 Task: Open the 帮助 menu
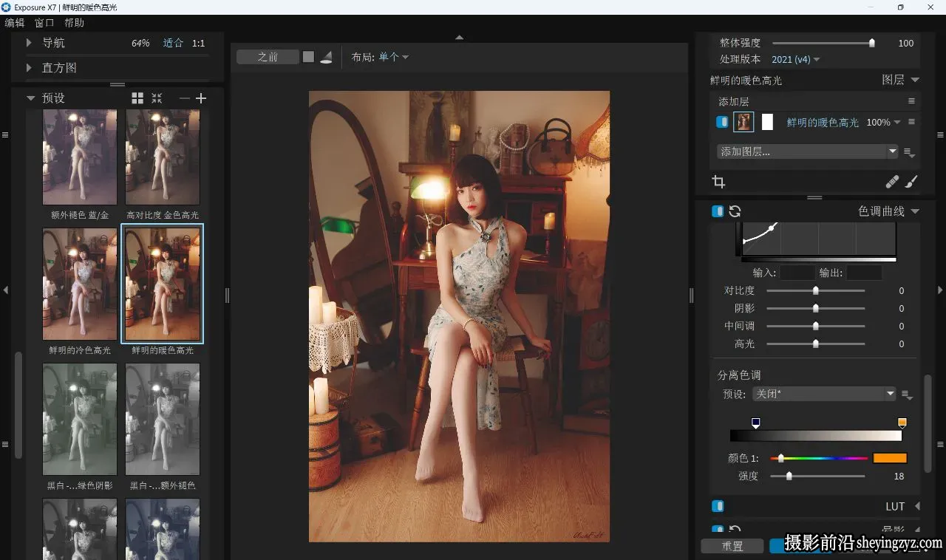(75, 23)
